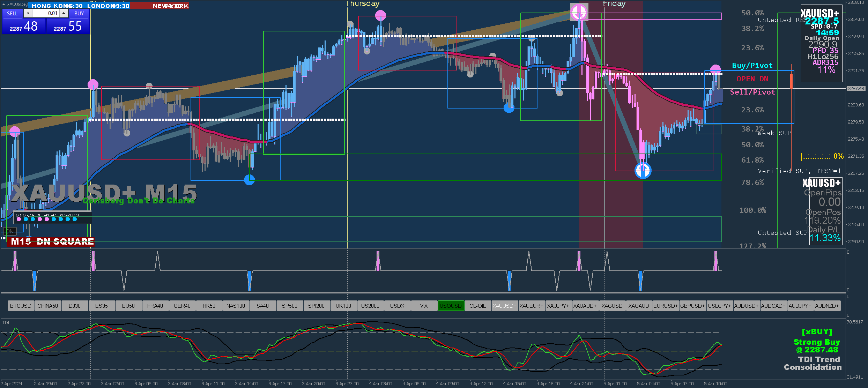This screenshot has height=388, width=868.
Task: Click the MN timeframe trend dot
Action: [x=75, y=219]
